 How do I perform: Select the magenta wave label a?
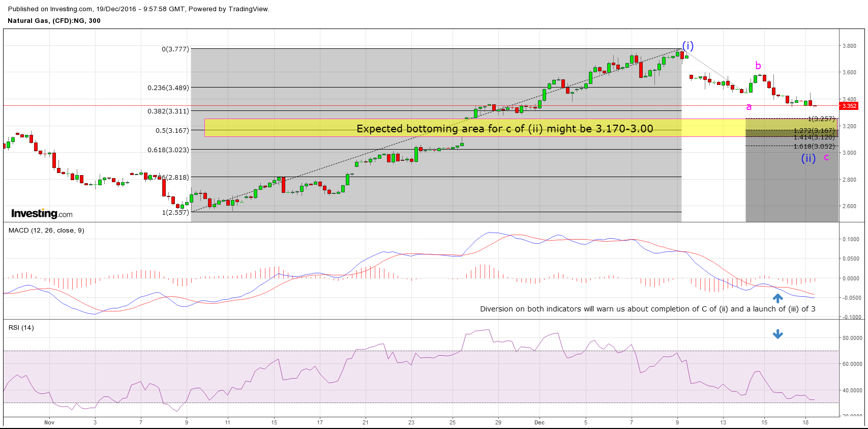tap(749, 107)
